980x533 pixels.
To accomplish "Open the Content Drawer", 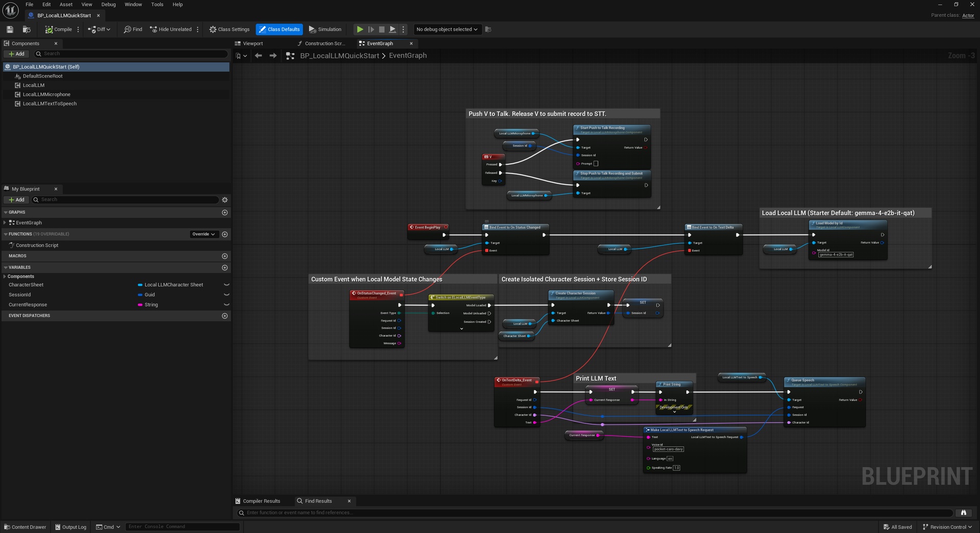I will coord(25,527).
